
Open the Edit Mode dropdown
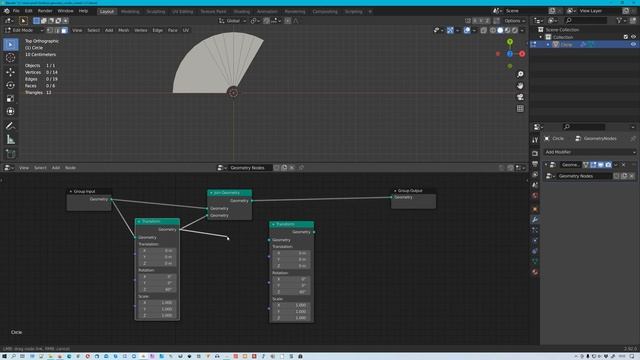click(24, 30)
